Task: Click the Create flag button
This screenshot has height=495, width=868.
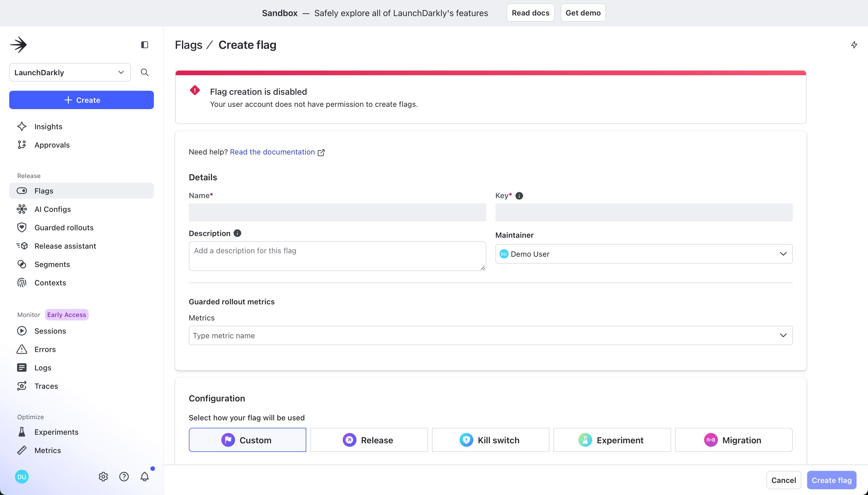Action: coord(832,480)
